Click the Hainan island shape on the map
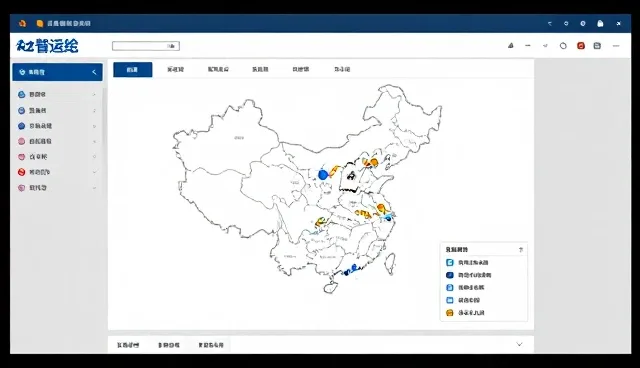Screen dimensions: 640x368 click(331, 287)
